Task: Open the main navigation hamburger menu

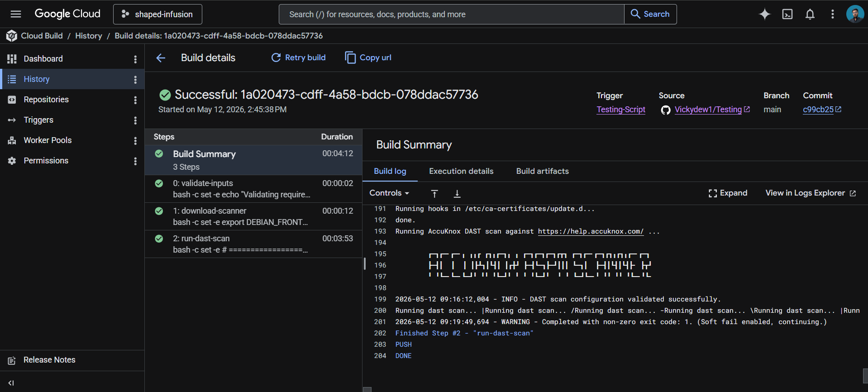Action: pos(16,14)
